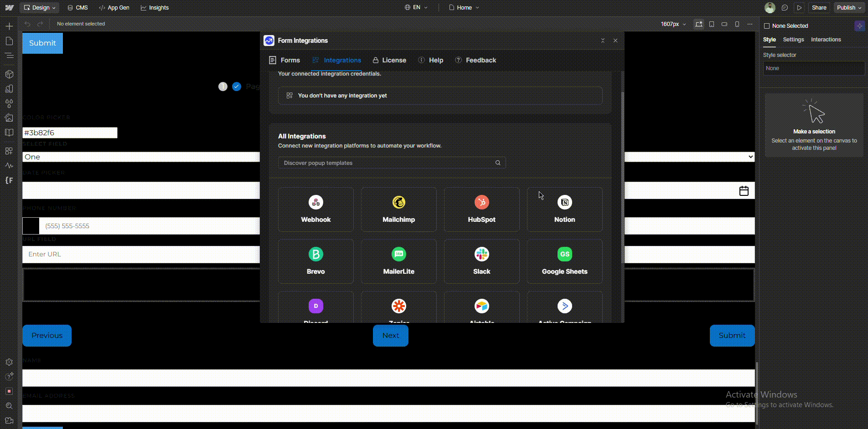Image resolution: width=868 pixels, height=429 pixels.
Task: Switch to the License tab
Action: pyautogui.click(x=389, y=60)
